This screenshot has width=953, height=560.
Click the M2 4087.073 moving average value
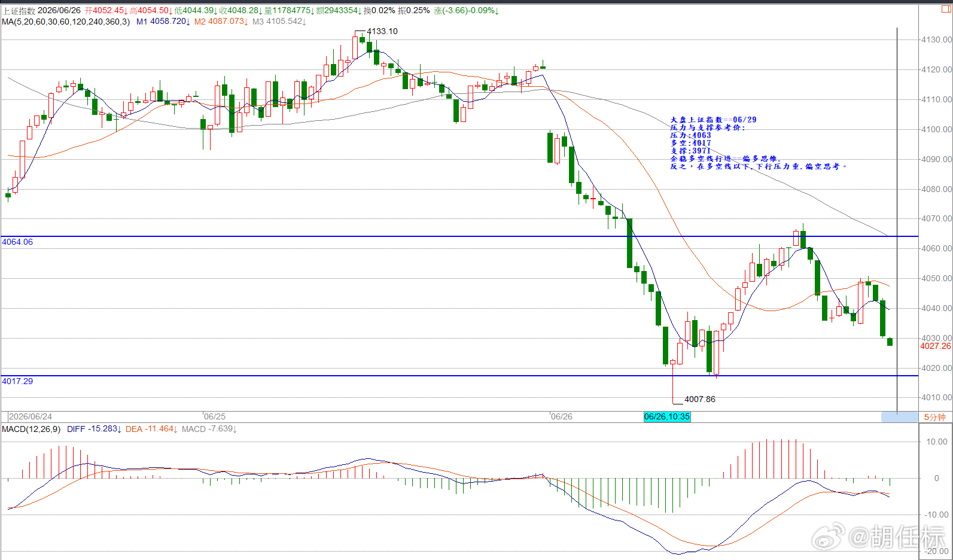coord(221,22)
